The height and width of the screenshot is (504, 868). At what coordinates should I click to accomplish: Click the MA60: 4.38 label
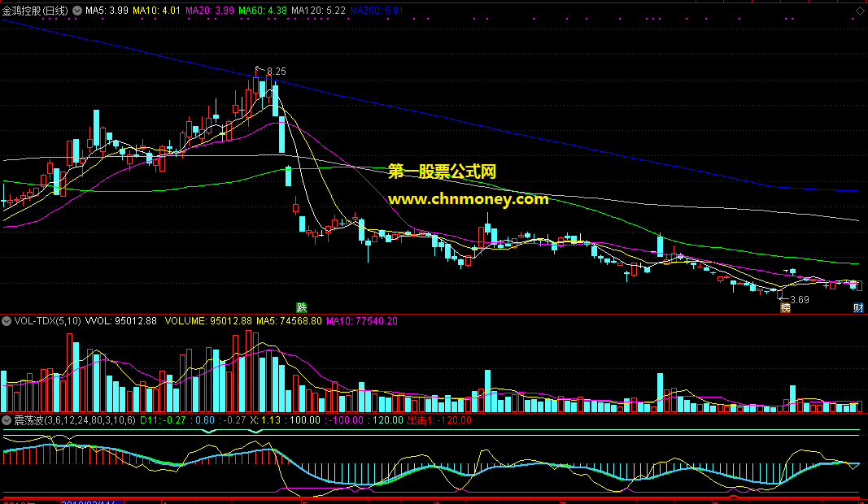[263, 11]
